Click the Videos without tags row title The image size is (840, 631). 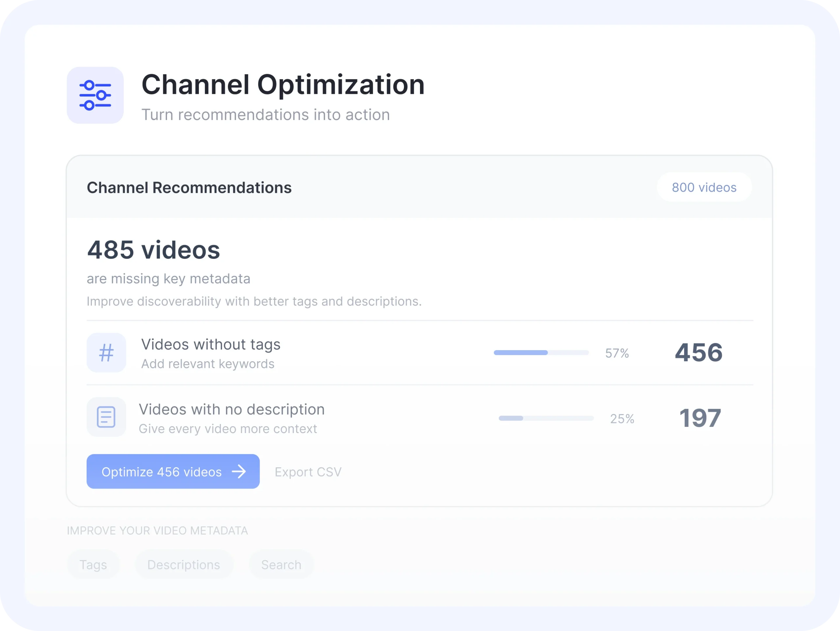211,344
